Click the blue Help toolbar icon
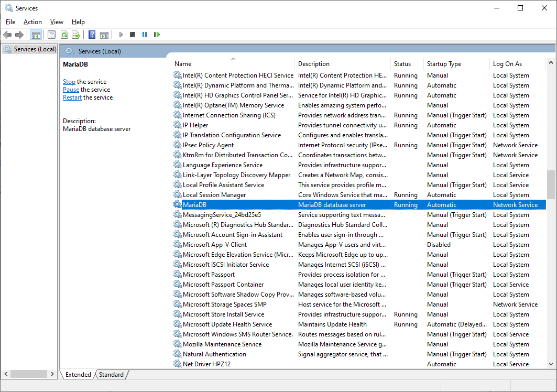Screen dimensions: 557x392 (x=92, y=35)
